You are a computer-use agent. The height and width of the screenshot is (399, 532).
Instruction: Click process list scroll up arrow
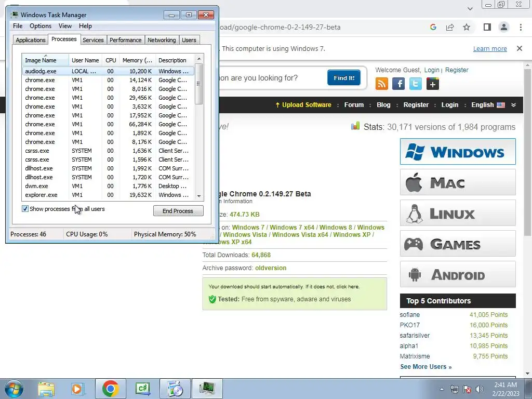click(199, 59)
